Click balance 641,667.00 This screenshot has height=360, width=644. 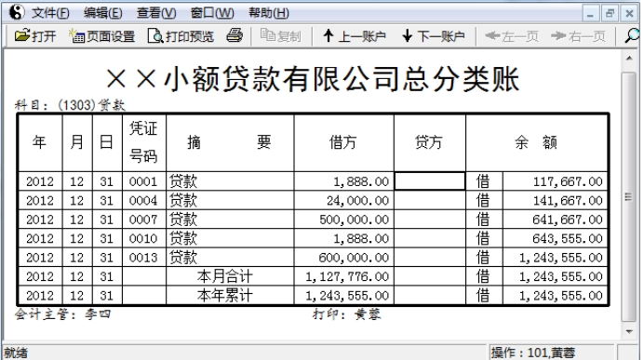568,220
